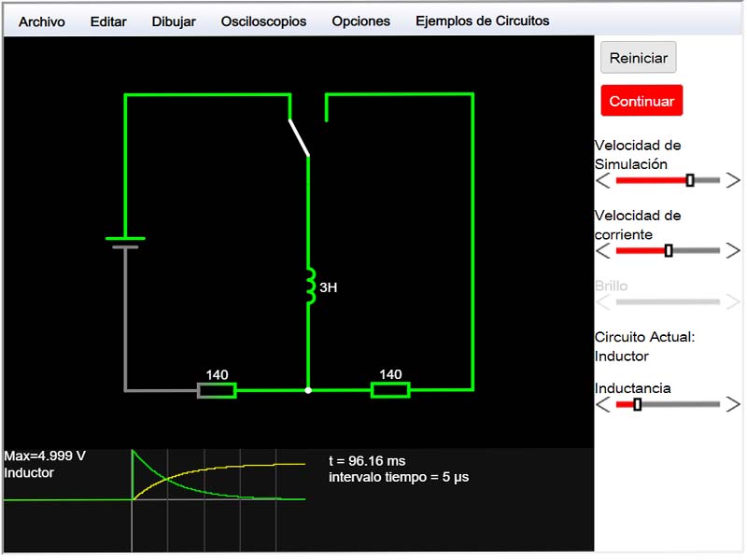The height and width of the screenshot is (560, 747).
Task: Click the Velocidad de Simulación slider handle
Action: 690,180
